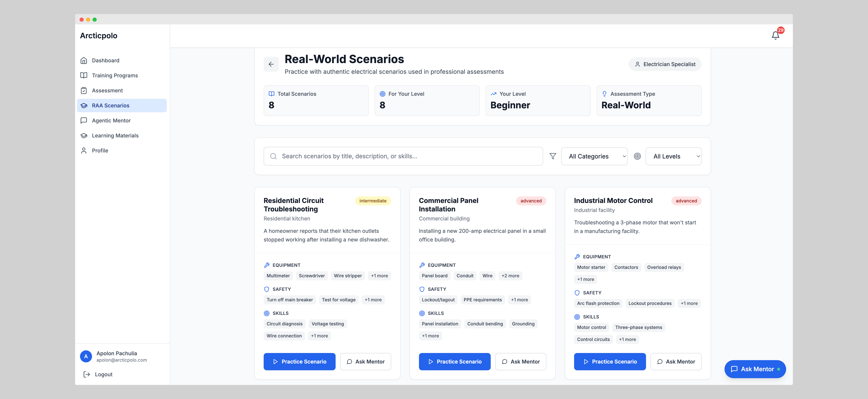Screen dimensions: 868x399
Task: Click the Learning Materials cap icon
Action: (x=84, y=135)
